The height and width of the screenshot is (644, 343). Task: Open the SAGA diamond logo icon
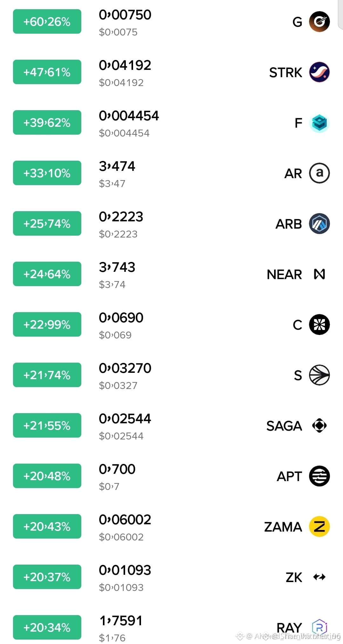[x=319, y=426]
